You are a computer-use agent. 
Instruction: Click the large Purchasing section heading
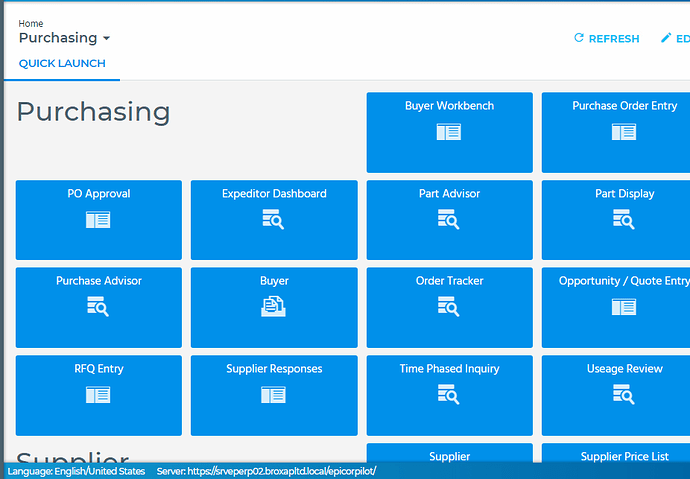(x=93, y=112)
